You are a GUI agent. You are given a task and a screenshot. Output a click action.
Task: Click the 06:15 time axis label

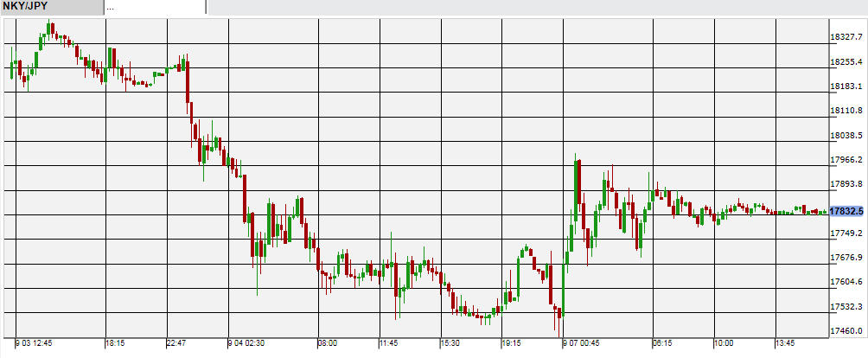point(662,343)
